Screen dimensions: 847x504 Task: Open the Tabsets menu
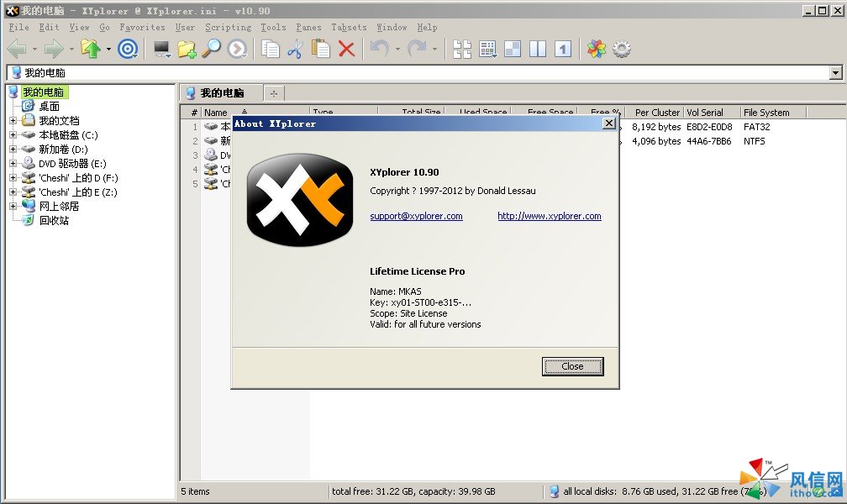pyautogui.click(x=349, y=27)
